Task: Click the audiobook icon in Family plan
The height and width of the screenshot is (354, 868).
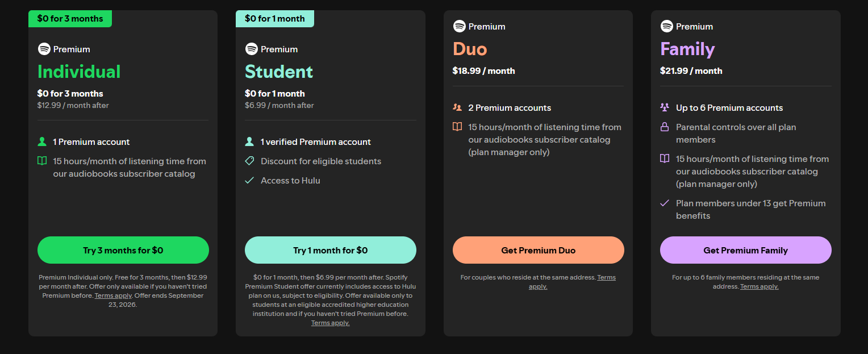Action: 665,159
